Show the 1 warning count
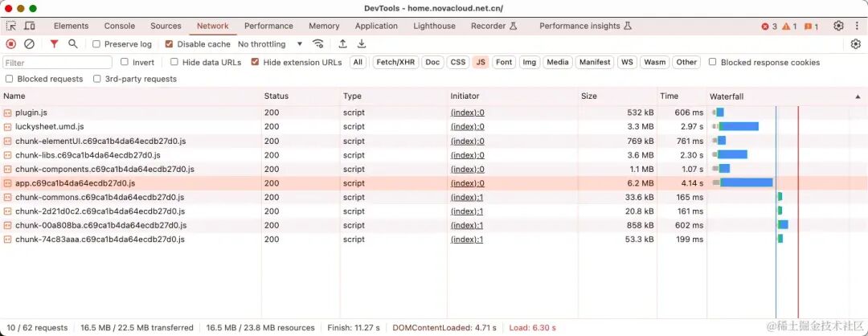Image resolution: width=868 pixels, height=336 pixels. click(x=789, y=26)
